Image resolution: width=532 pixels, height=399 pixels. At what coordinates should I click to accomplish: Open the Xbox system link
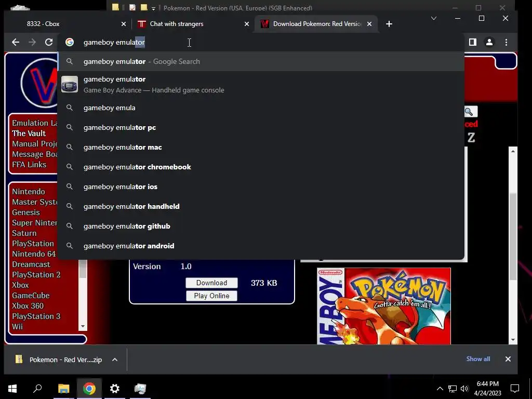20,285
